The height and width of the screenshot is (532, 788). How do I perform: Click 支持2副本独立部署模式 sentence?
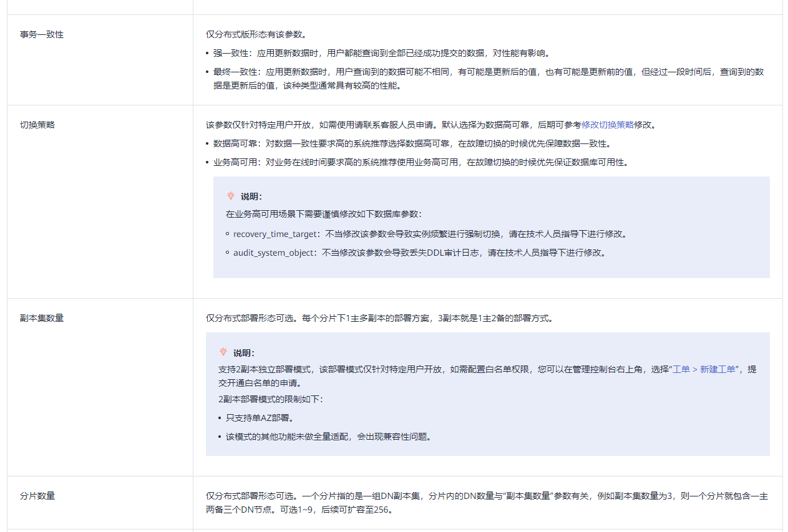click(x=487, y=376)
